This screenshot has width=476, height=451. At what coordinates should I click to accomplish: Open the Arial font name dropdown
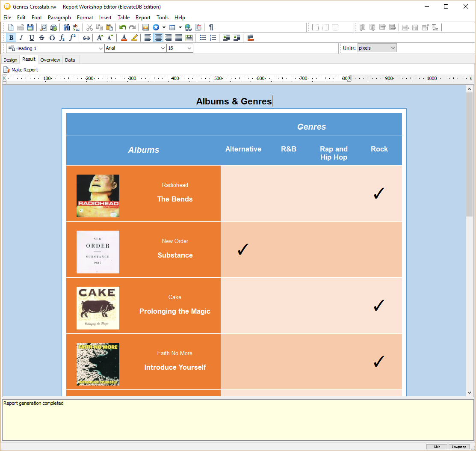click(x=163, y=48)
